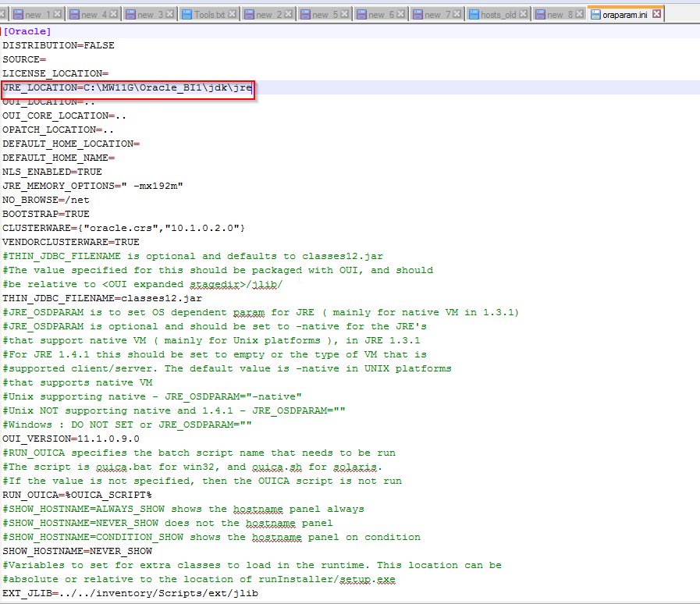
Task: Click the NO_BROWSE=/net line
Action: point(46,200)
